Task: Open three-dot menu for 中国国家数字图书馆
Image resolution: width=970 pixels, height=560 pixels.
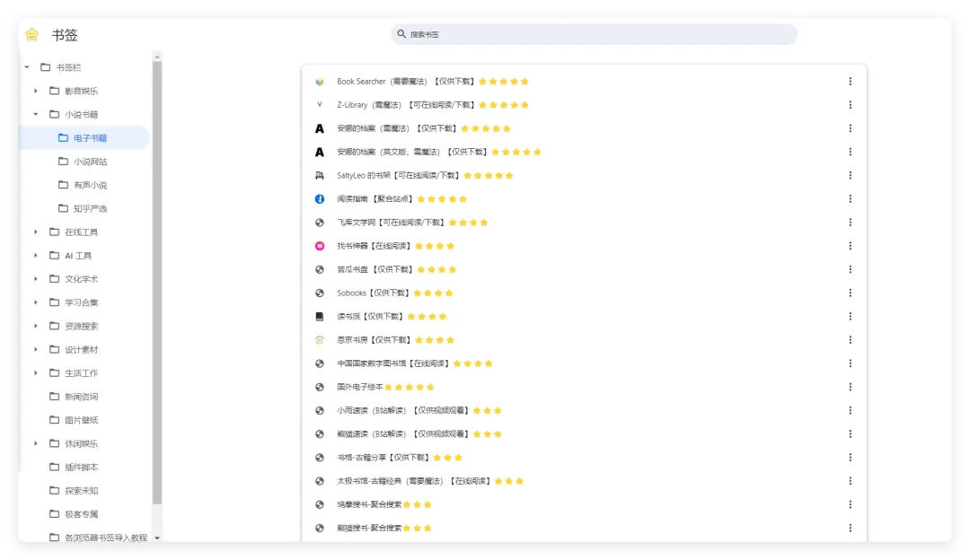Action: tap(850, 363)
